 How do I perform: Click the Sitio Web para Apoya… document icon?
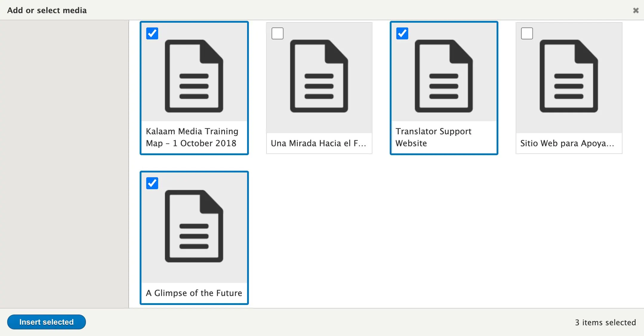point(569,76)
